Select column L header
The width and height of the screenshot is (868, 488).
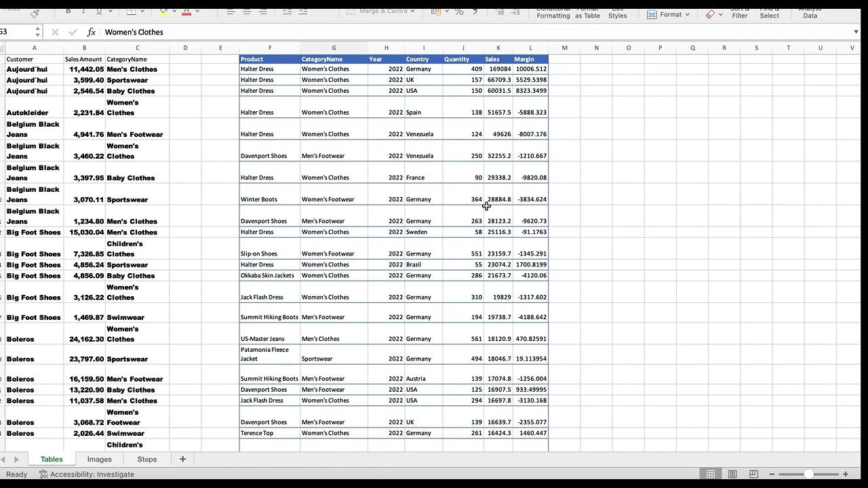[530, 47]
